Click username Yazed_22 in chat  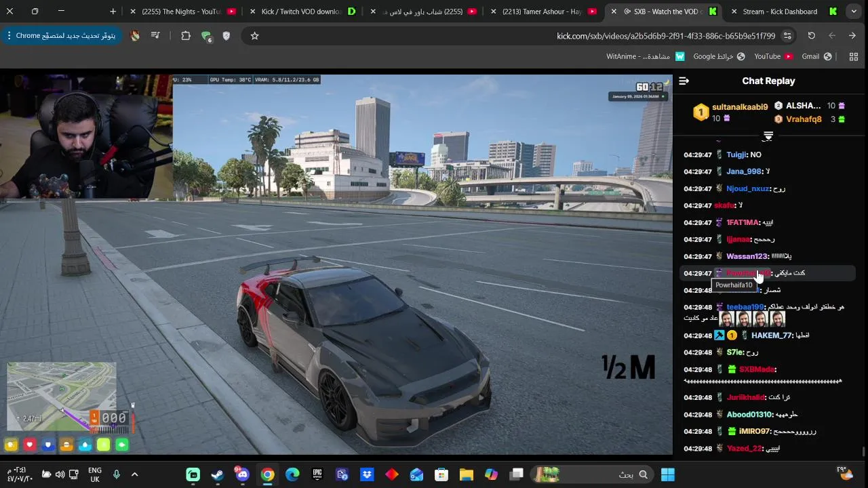(744, 449)
